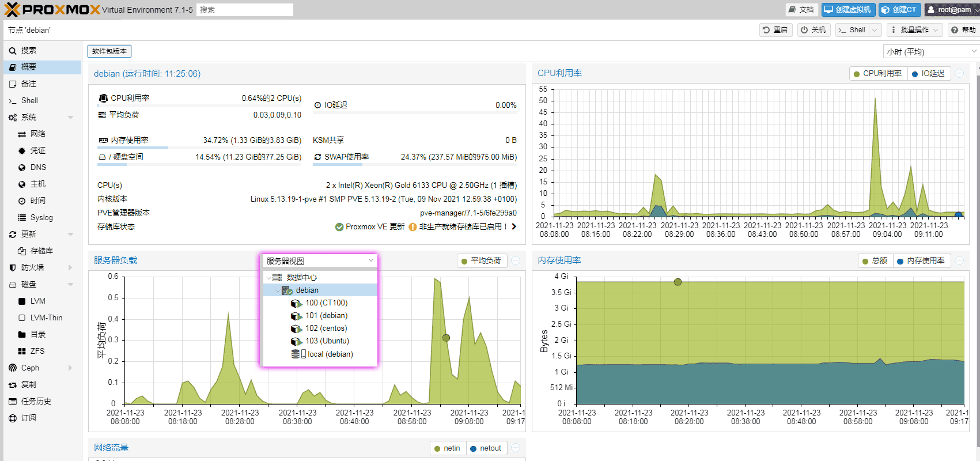This screenshot has height=461, width=980.
Task: Click the 关机 button
Action: pos(813,30)
